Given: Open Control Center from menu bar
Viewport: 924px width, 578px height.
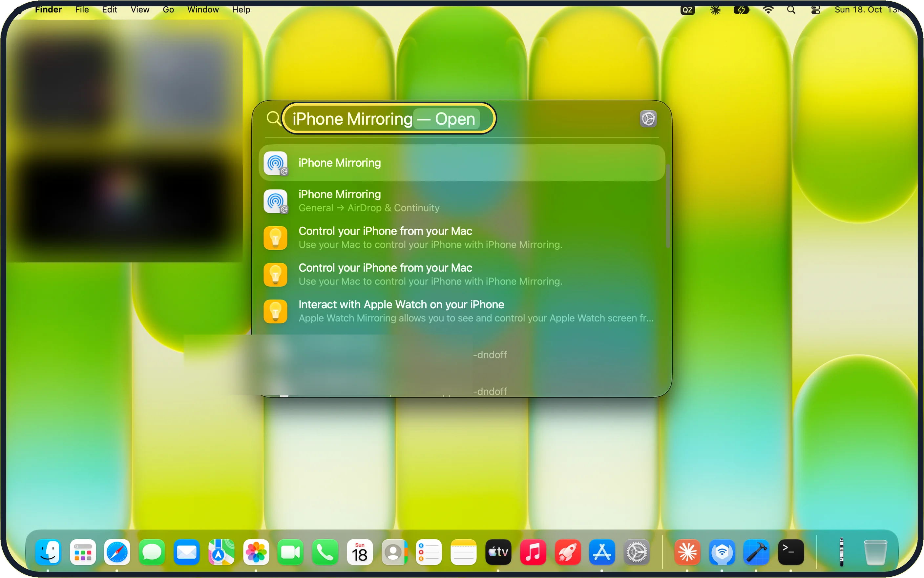Looking at the screenshot, I should click(x=815, y=10).
